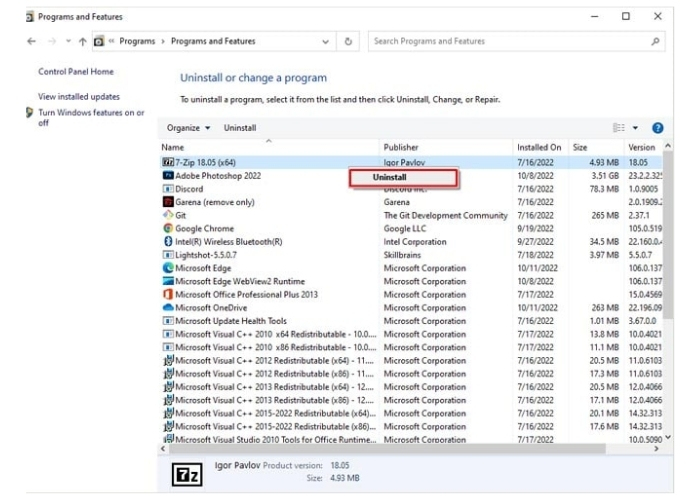Click the scroll right arrow at list bottom

pyautogui.click(x=656, y=449)
